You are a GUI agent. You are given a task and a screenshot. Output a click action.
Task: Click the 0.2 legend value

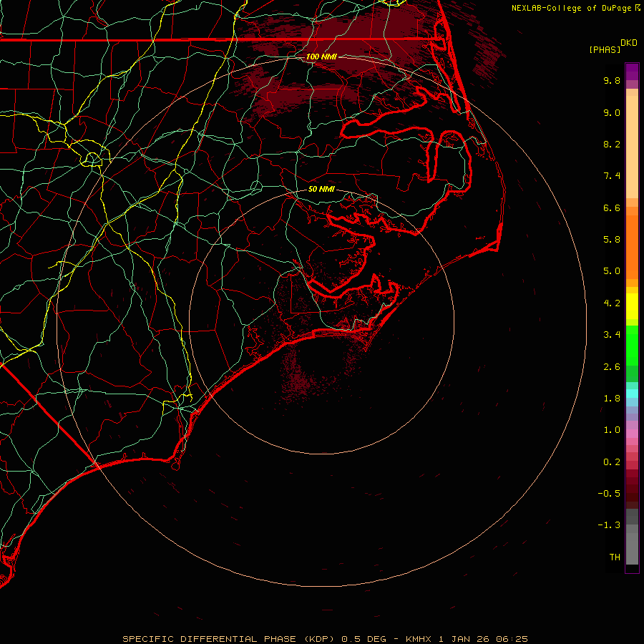(x=612, y=462)
